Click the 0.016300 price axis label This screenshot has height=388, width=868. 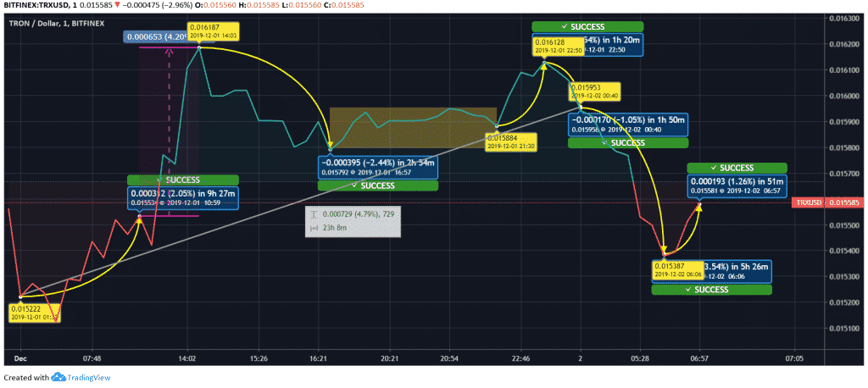pyautogui.click(x=845, y=19)
